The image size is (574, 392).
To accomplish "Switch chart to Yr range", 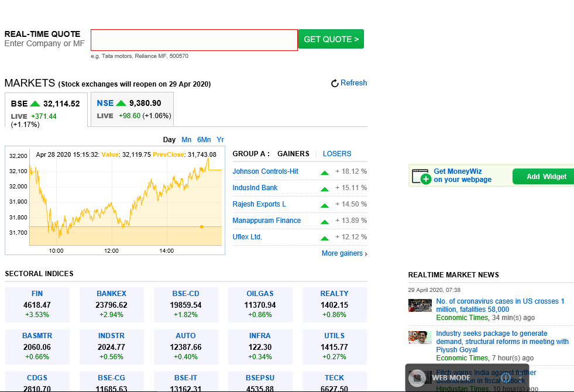I will coord(220,140).
